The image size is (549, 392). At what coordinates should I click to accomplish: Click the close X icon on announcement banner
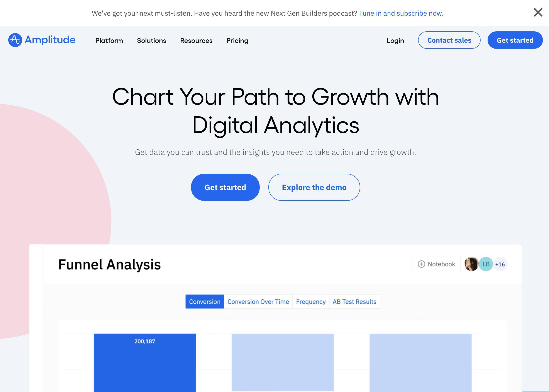(538, 12)
